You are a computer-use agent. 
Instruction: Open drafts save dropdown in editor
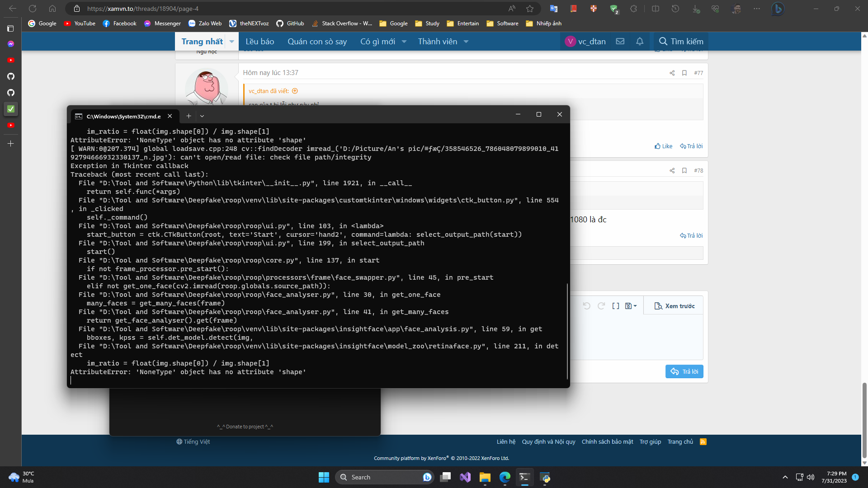tap(631, 306)
